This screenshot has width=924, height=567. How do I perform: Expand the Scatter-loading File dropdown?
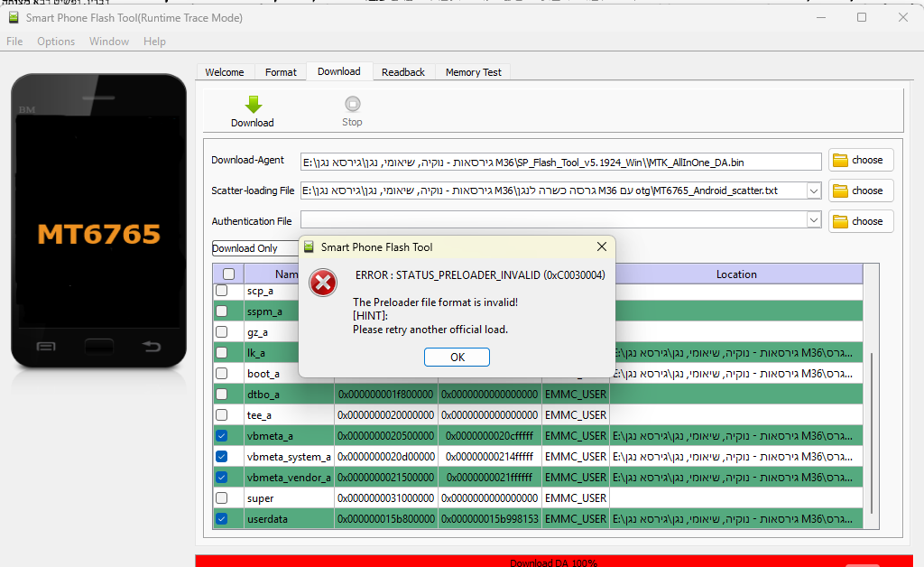click(x=813, y=191)
